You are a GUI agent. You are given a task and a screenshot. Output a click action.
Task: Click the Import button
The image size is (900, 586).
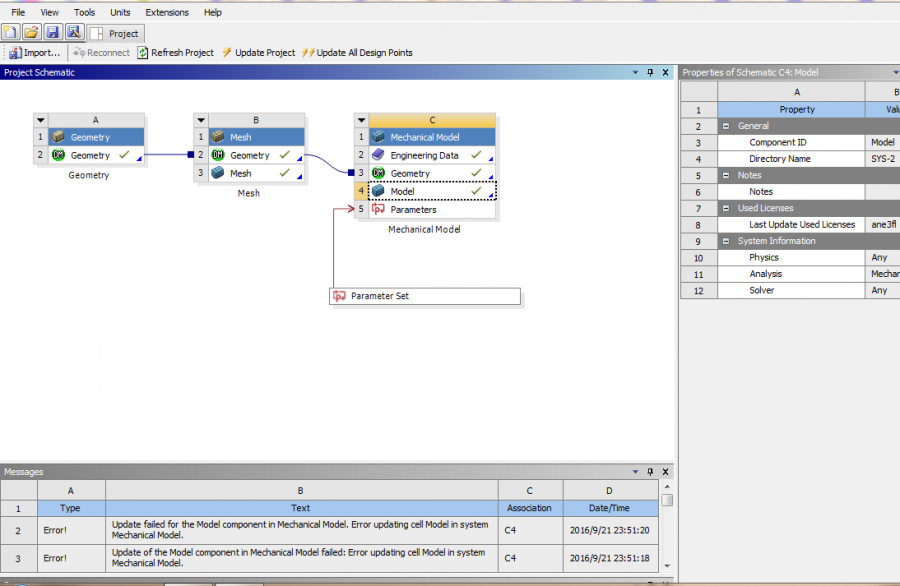tap(34, 53)
